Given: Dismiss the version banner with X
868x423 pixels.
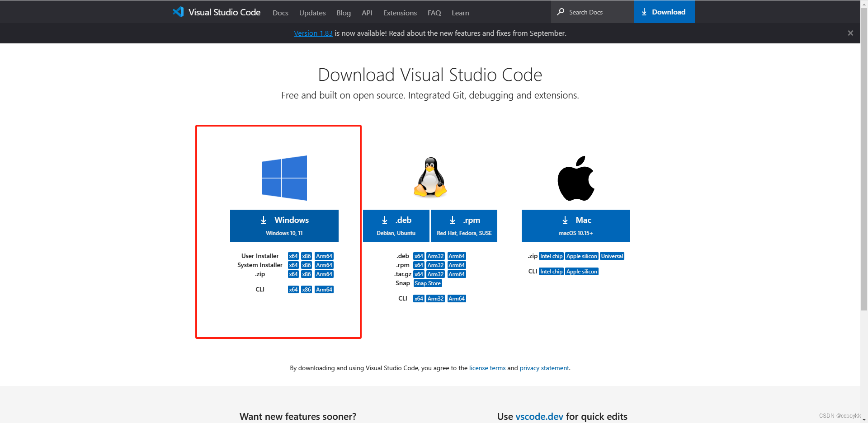Looking at the screenshot, I should [850, 33].
